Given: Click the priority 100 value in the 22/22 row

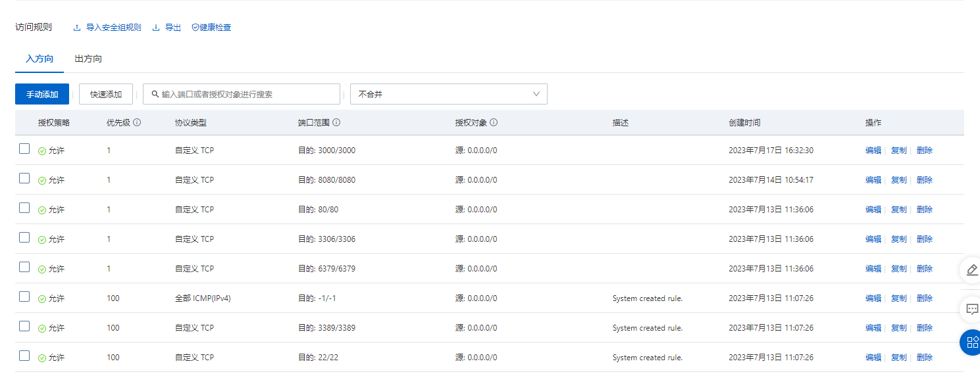Looking at the screenshot, I should coord(113,358).
